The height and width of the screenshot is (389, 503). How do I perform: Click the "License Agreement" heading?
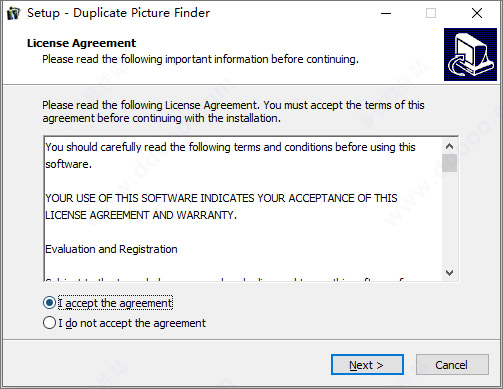[82, 43]
